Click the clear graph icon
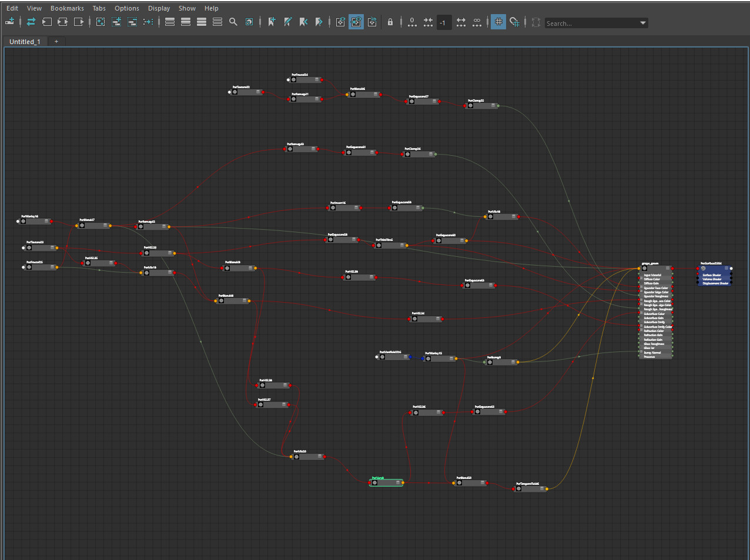The width and height of the screenshot is (750, 560). point(101,22)
